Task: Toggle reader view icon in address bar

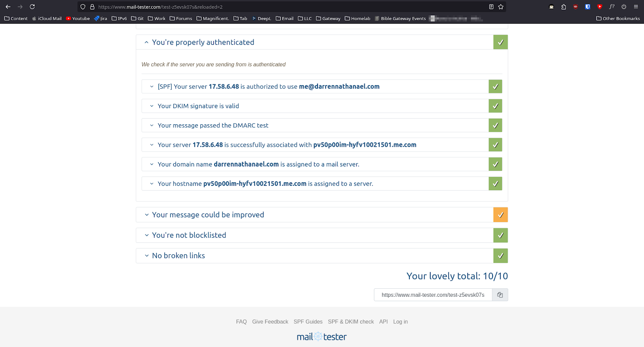Action: (x=491, y=7)
